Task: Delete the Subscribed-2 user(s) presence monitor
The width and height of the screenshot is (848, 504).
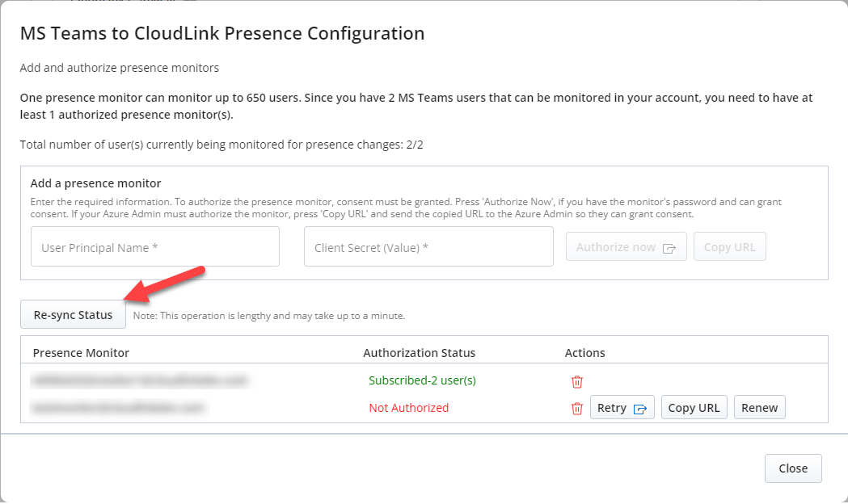Action: (577, 381)
